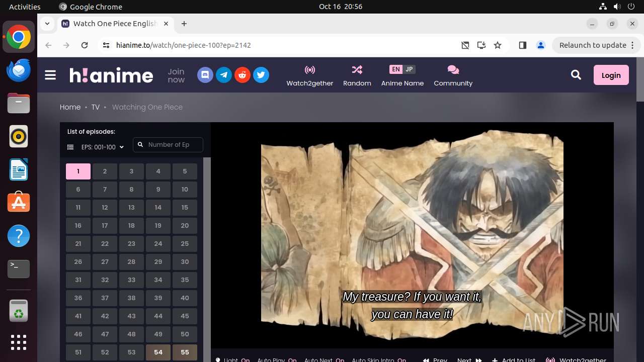
Task: Open the Activities overview
Action: (25, 7)
